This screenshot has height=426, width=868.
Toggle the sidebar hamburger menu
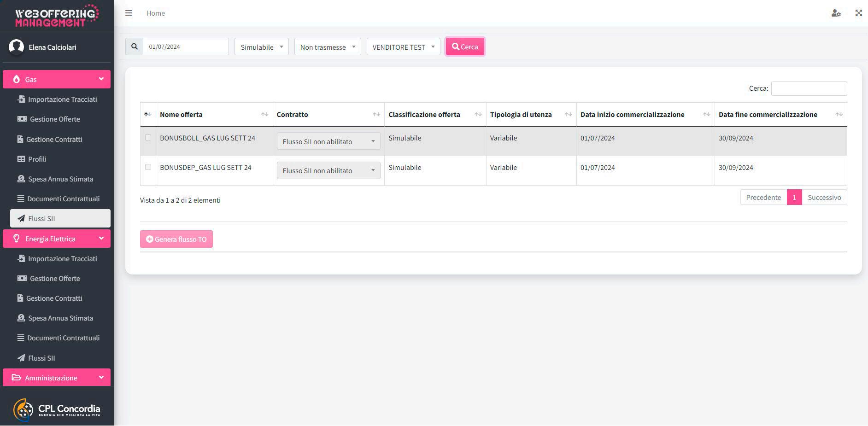click(129, 13)
